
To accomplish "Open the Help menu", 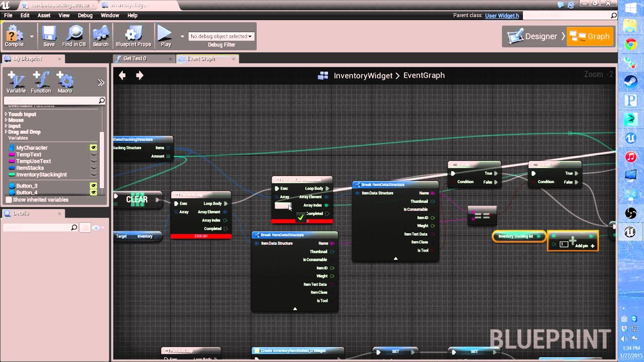I will [132, 16].
